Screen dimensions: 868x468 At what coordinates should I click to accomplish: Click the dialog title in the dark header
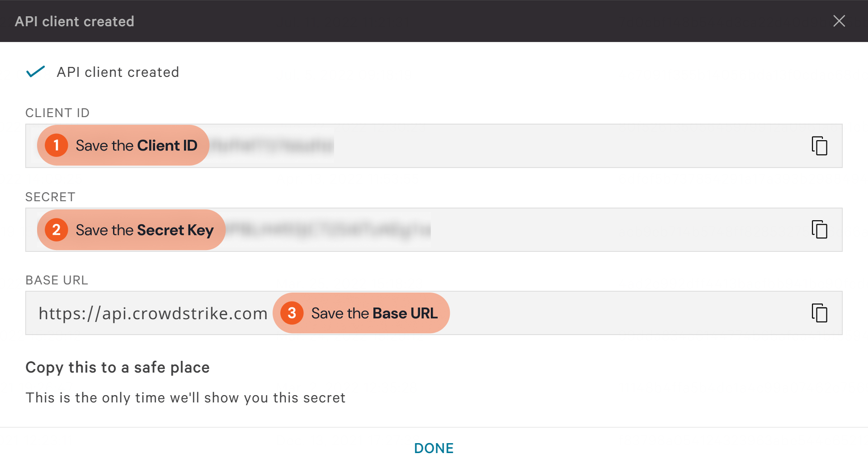(75, 21)
